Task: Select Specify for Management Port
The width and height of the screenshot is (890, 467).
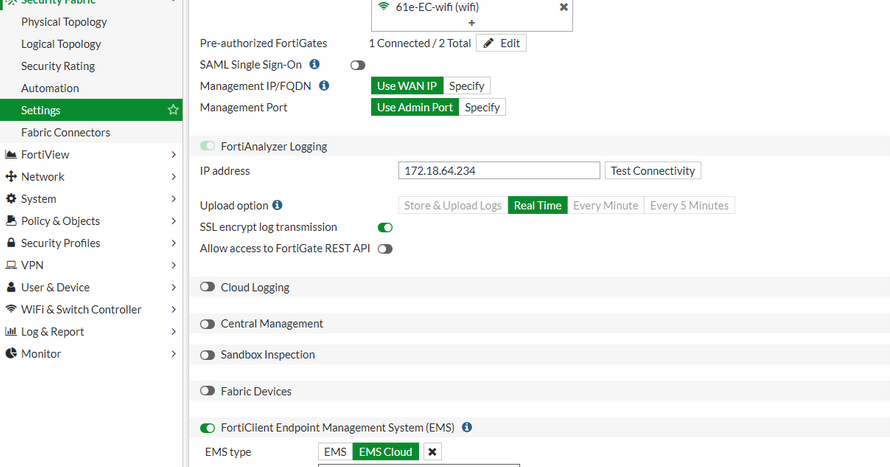Action: 482,107
